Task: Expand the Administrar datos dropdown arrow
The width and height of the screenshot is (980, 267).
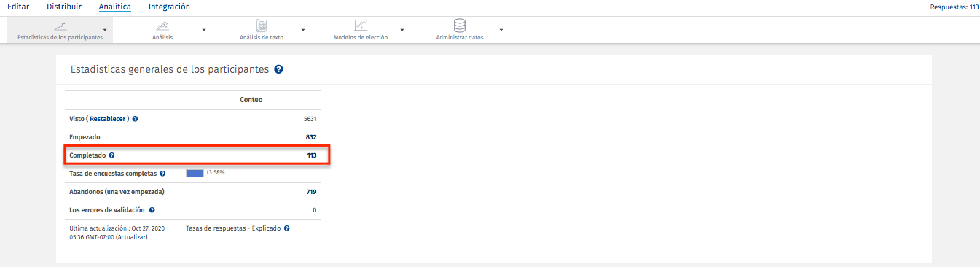Action: pos(501,30)
